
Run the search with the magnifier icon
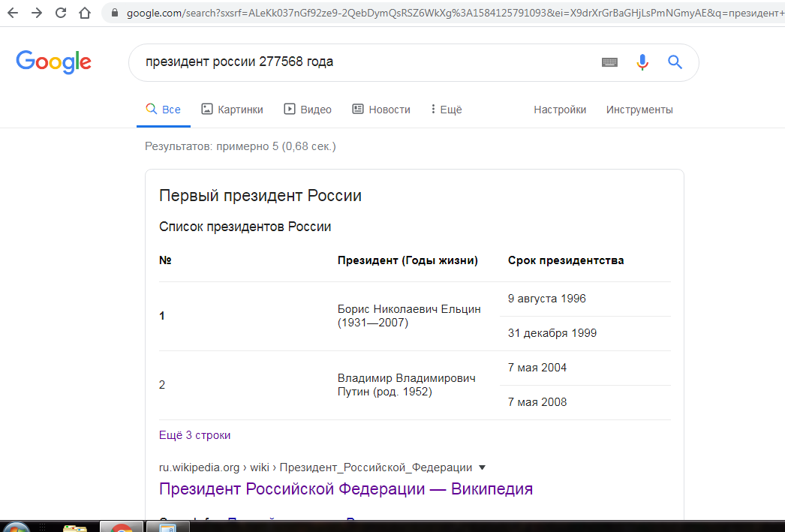pos(675,62)
